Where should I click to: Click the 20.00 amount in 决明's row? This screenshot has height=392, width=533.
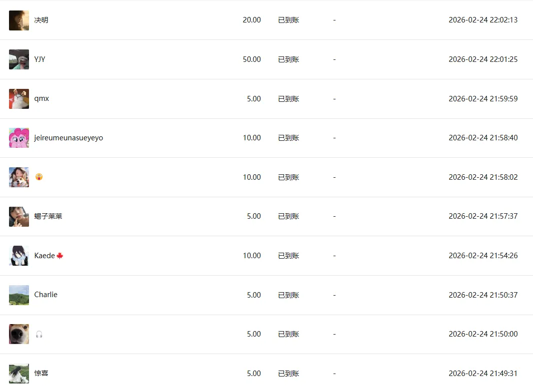[x=251, y=20]
